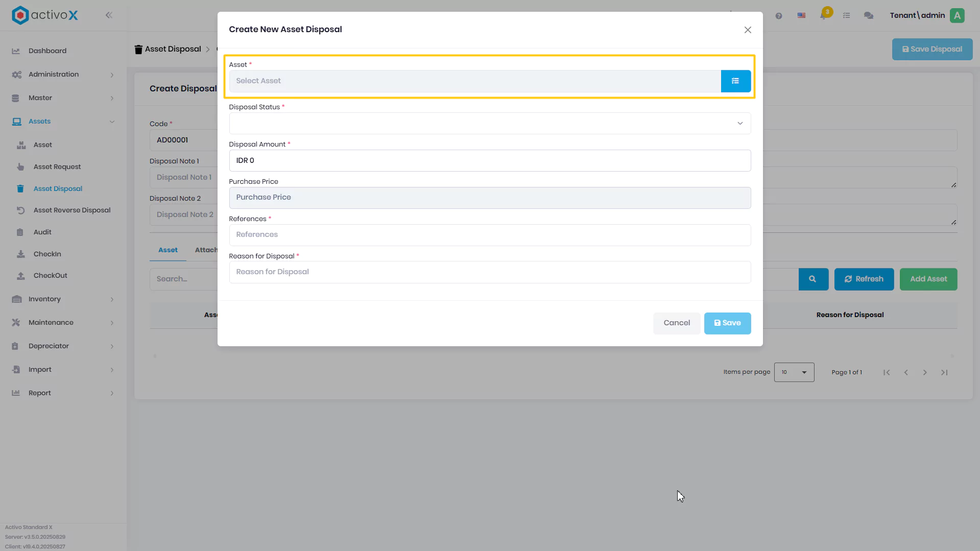This screenshot has width=980, height=551.
Task: Focus the Purchase Price field
Action: 490,198
